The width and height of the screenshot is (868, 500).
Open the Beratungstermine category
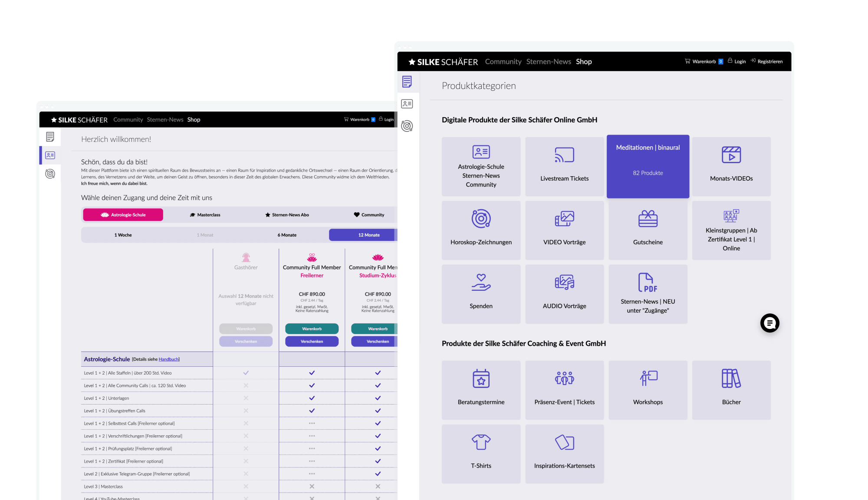coord(481,390)
